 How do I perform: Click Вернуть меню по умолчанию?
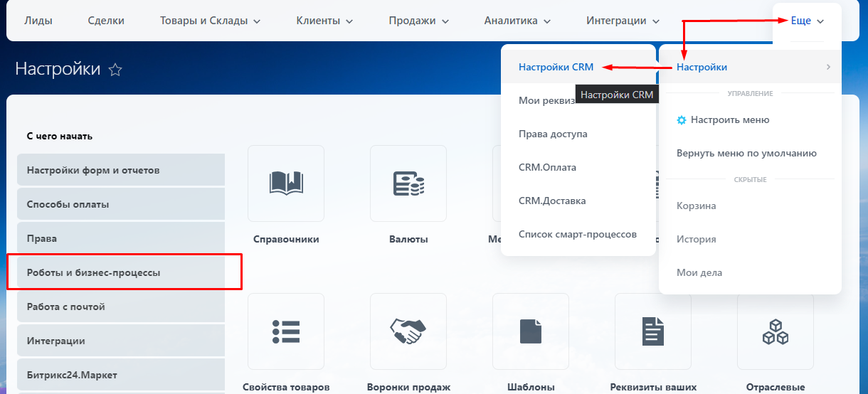coord(746,153)
